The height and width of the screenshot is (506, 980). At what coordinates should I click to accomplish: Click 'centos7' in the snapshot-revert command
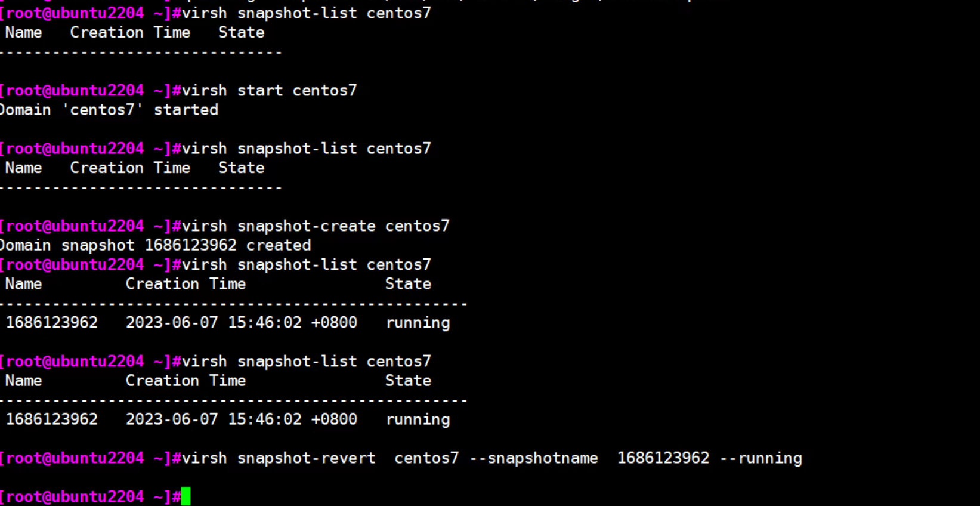(426, 458)
